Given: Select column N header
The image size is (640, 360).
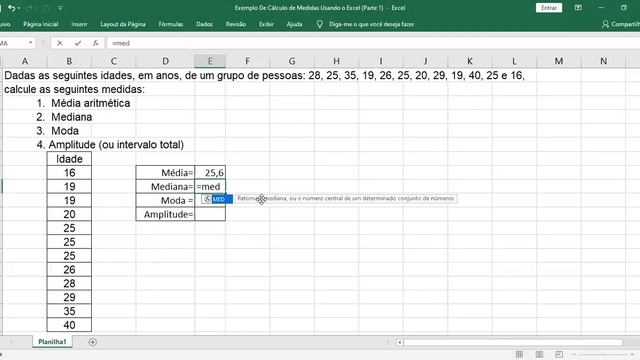Looking at the screenshot, I should [x=603, y=61].
